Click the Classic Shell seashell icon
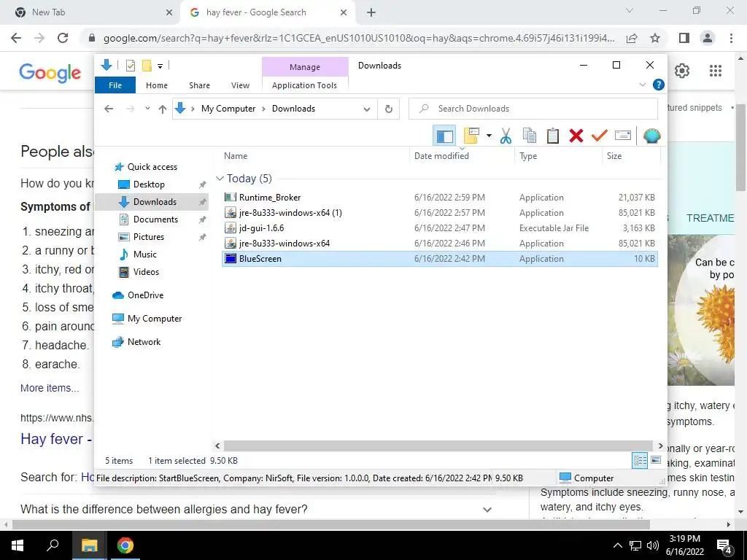 651,136
